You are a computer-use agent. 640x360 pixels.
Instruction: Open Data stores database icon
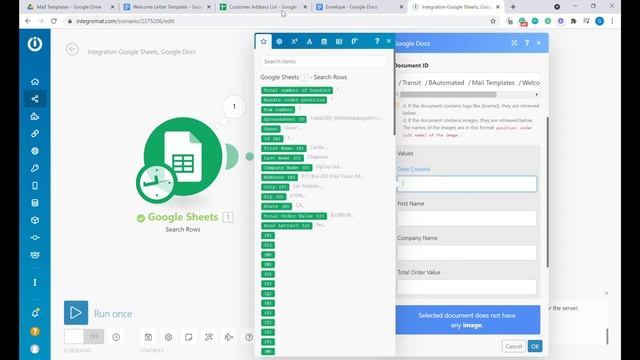(x=35, y=203)
